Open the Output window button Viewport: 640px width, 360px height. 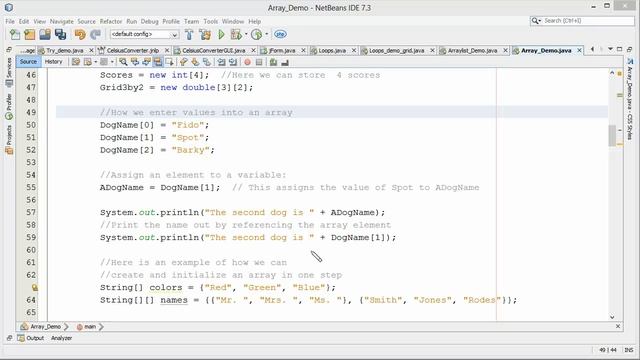31,338
